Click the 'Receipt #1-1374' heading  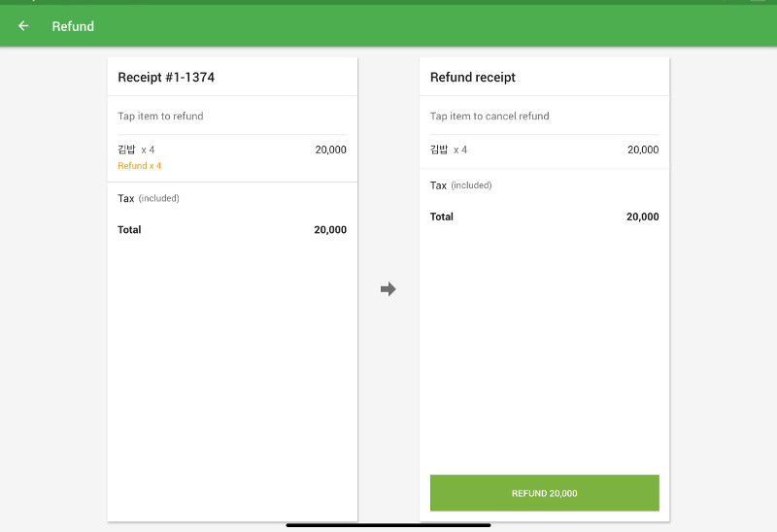pyautogui.click(x=166, y=77)
